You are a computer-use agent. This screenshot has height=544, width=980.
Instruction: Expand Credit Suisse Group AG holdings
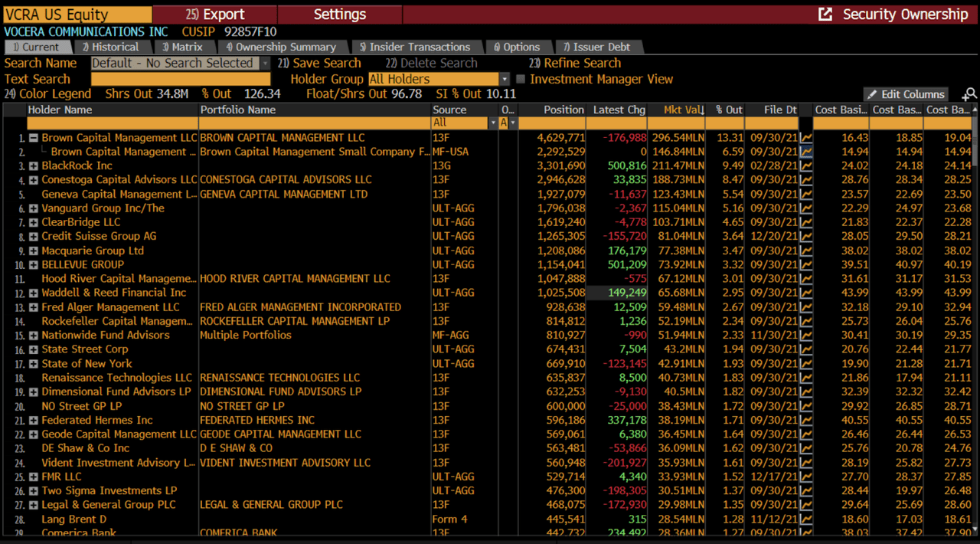[34, 236]
